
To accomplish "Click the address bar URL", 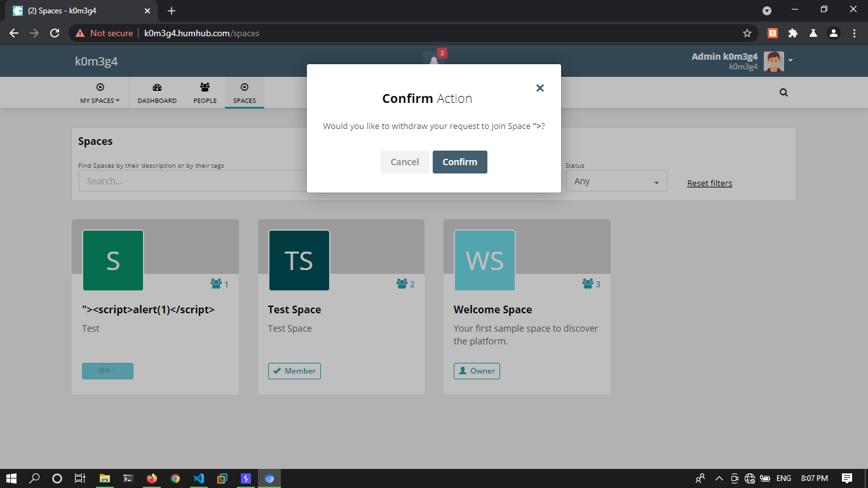I will pyautogui.click(x=201, y=33).
